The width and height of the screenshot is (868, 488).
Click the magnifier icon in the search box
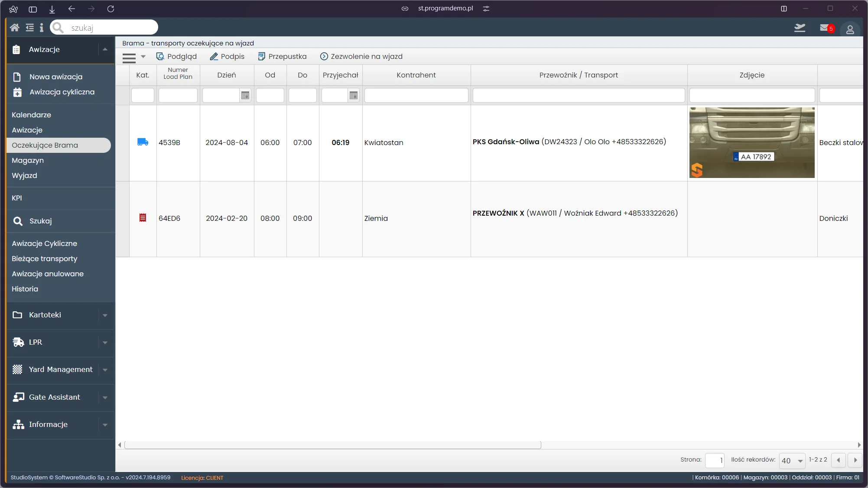tap(58, 28)
